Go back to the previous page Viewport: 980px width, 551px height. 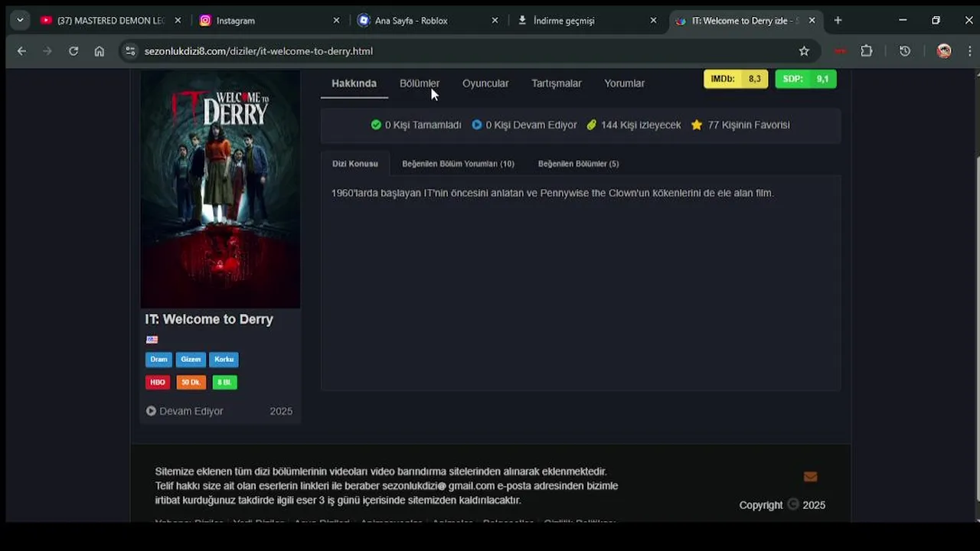(x=21, y=51)
